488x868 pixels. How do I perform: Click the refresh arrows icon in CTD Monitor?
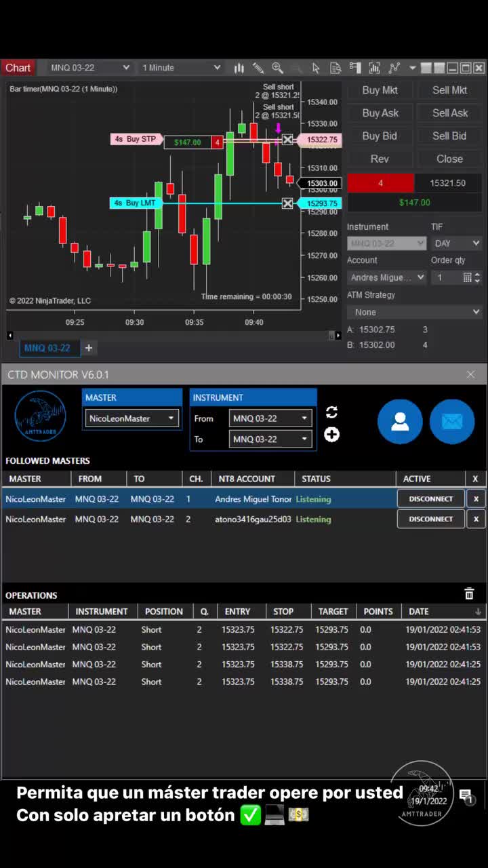point(331,412)
